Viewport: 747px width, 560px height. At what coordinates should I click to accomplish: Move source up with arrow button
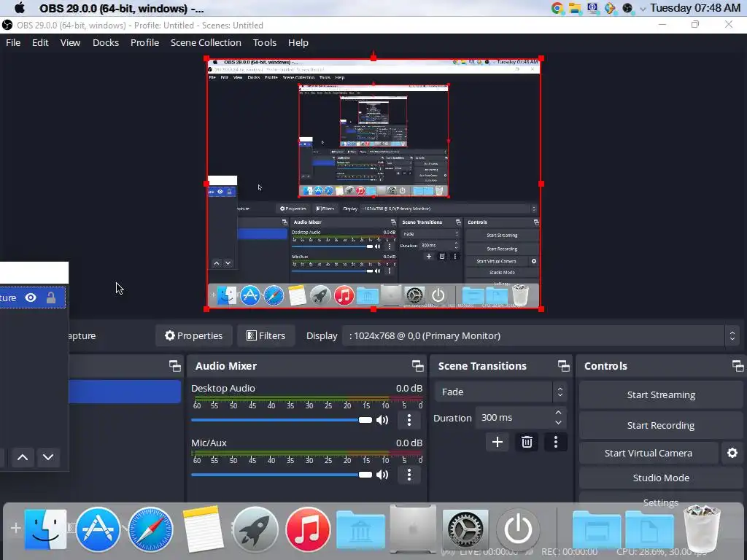(23, 457)
